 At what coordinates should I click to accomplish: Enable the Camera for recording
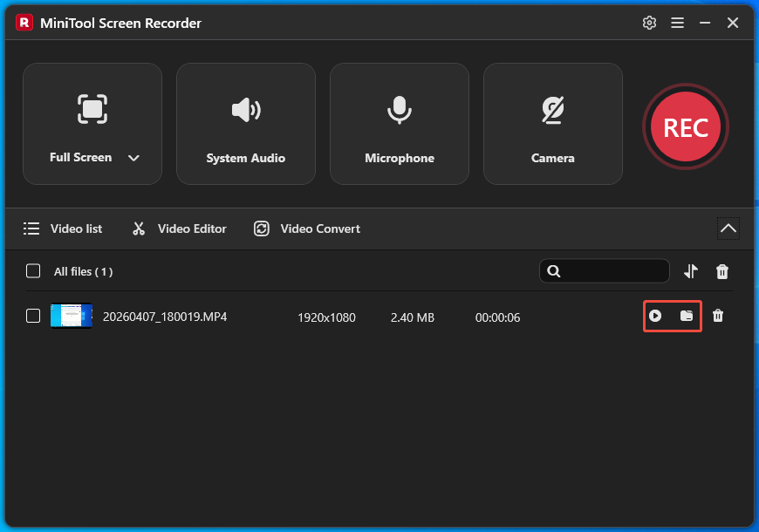552,110
